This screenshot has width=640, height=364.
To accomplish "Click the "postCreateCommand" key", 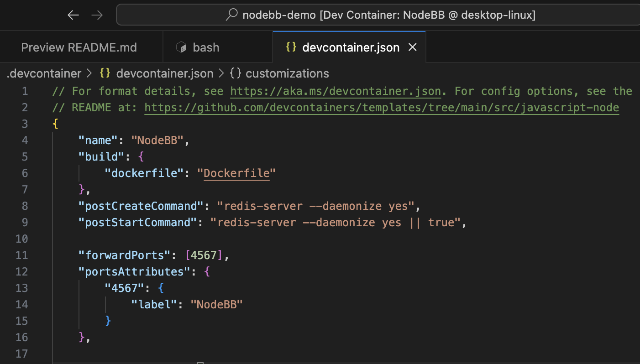I will click(x=141, y=206).
